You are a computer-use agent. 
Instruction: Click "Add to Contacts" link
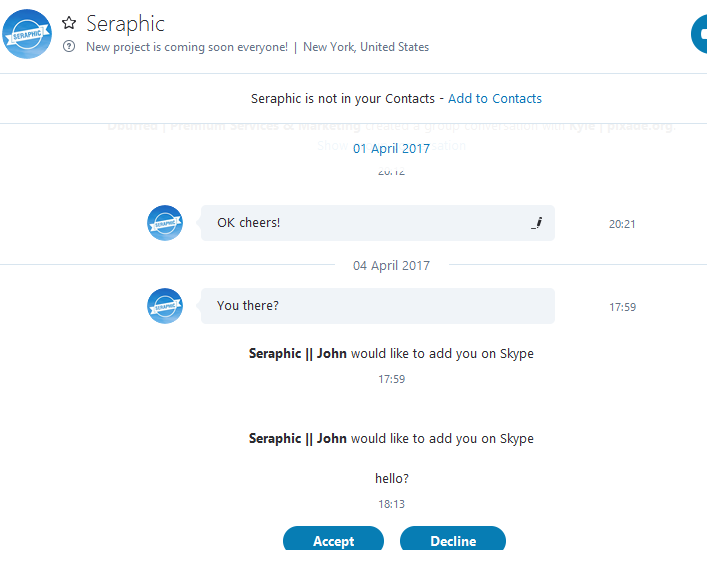point(495,99)
